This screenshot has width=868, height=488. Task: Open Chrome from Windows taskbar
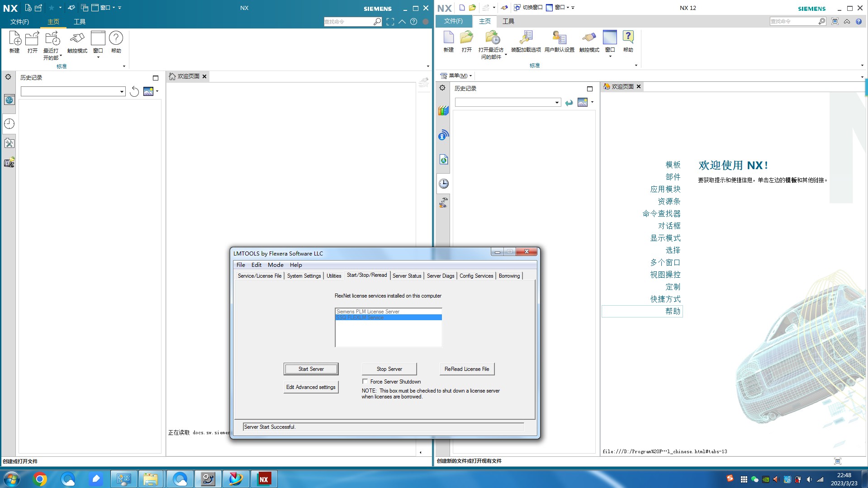[x=40, y=479]
